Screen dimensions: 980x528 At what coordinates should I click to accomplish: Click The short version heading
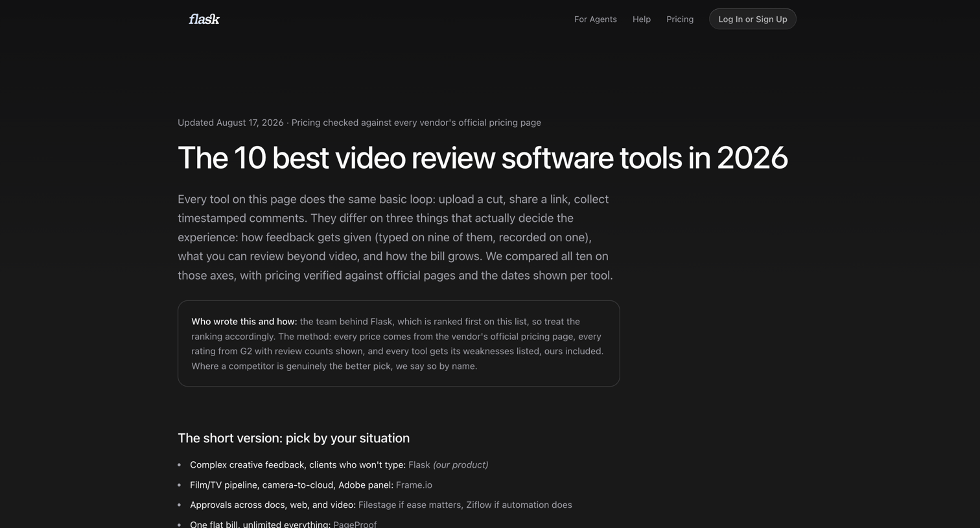point(294,438)
